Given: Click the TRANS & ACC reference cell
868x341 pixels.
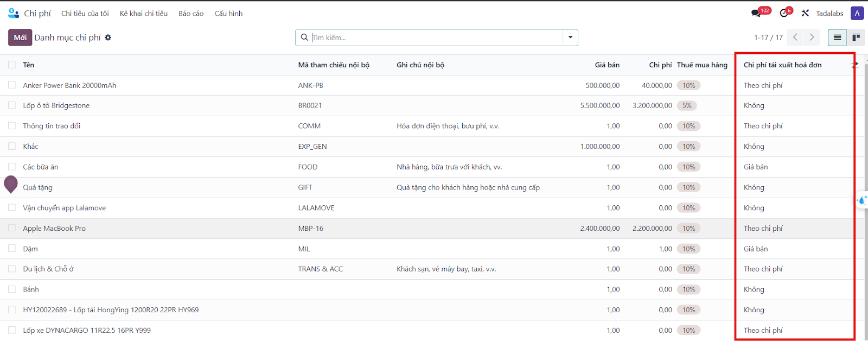Looking at the screenshot, I should 320,269.
